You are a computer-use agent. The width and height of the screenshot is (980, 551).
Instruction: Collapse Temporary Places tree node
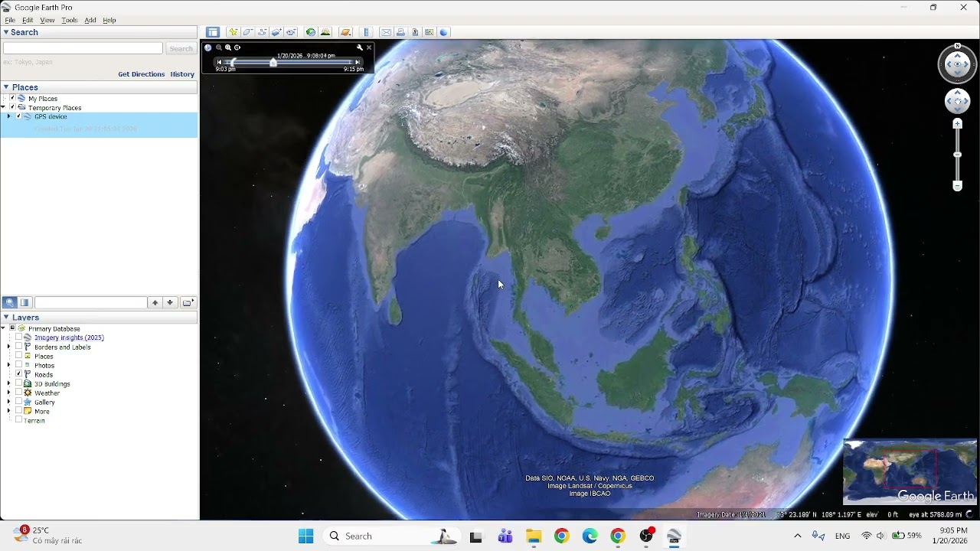[3, 107]
